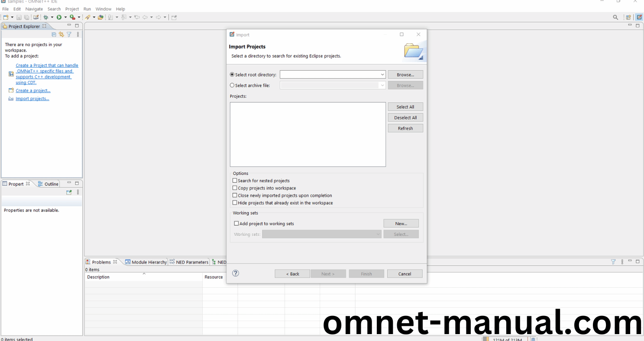Click the Debug bug icon in toolbar

coord(45,17)
